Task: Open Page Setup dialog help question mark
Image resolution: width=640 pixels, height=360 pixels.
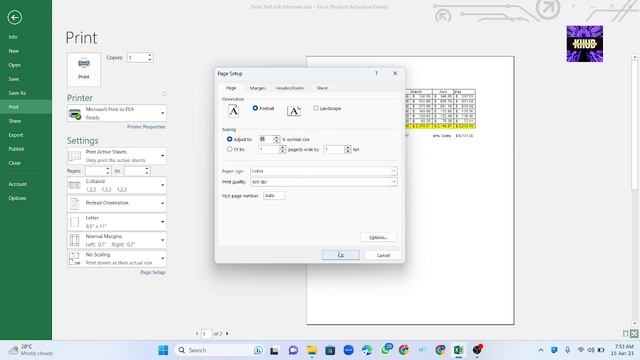Action: coord(376,73)
